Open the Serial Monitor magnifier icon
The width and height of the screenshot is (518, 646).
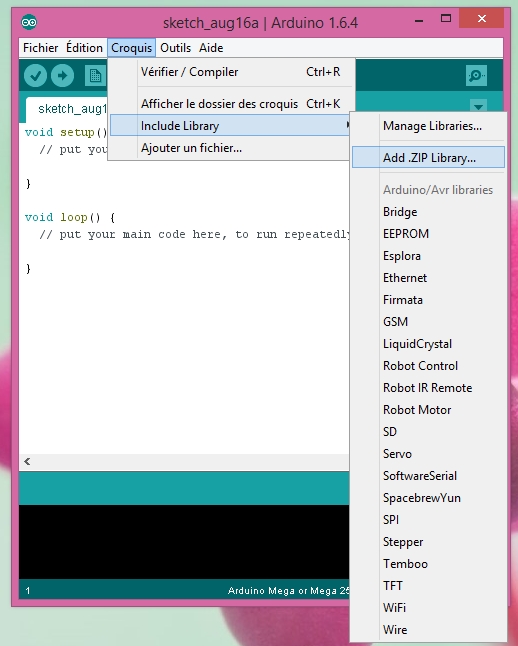(x=476, y=75)
